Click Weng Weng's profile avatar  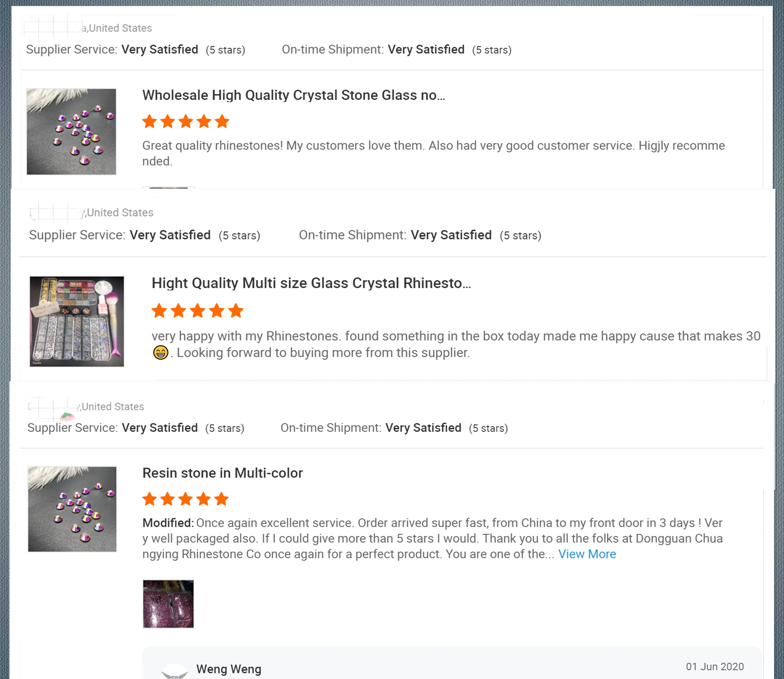pos(174,671)
